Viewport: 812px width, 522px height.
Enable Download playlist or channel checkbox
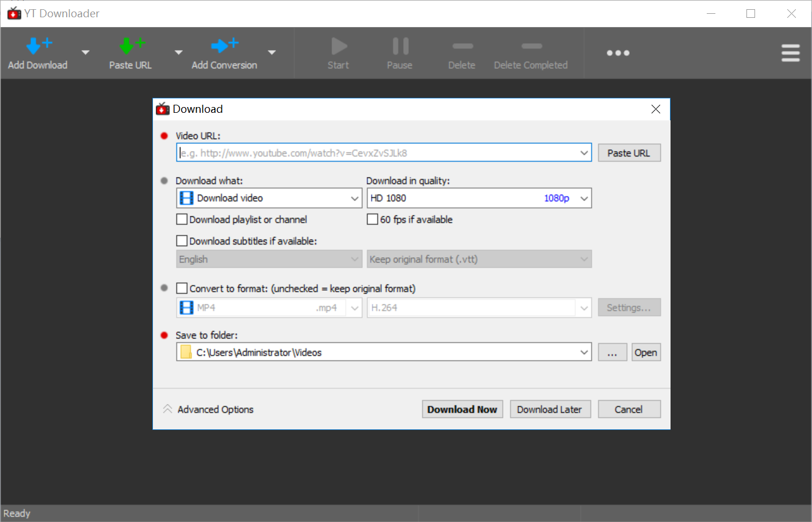pyautogui.click(x=182, y=219)
